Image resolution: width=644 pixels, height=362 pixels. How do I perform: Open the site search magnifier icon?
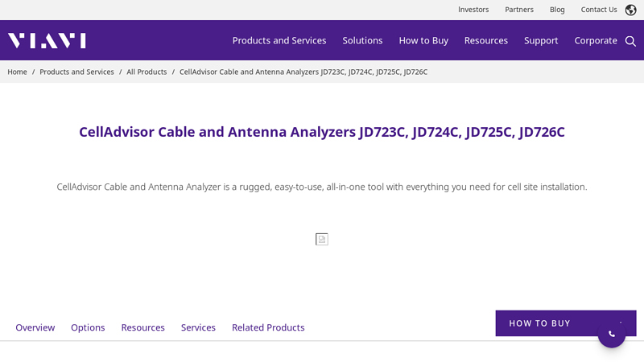630,41
